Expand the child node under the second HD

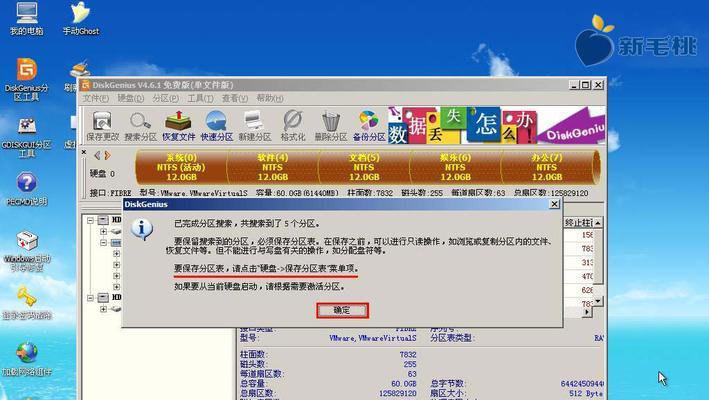coord(104,309)
